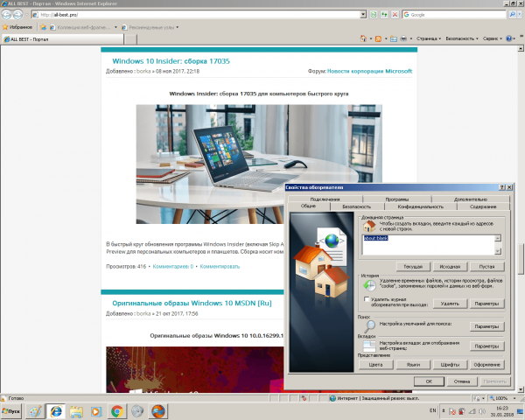Expand the RSS feeds dropdown arrow
Screen dimensions: 525x420
386,38
